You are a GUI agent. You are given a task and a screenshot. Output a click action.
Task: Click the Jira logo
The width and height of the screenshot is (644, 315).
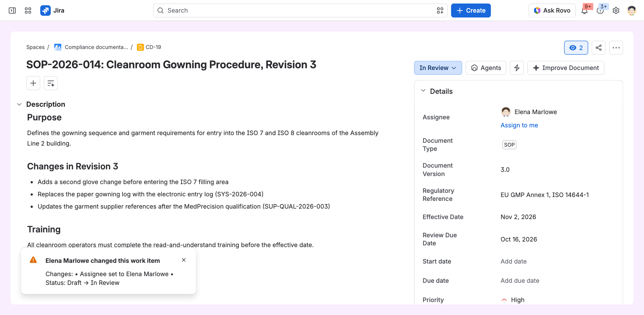52,10
